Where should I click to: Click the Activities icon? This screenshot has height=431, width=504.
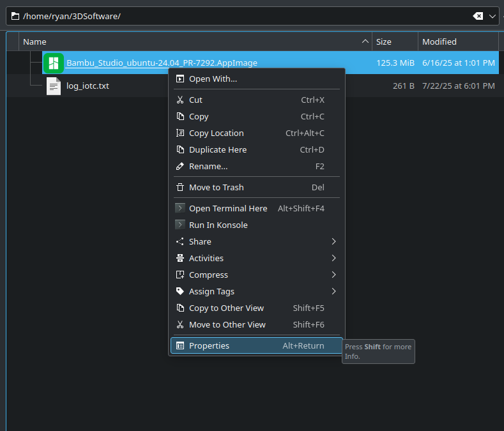point(180,259)
